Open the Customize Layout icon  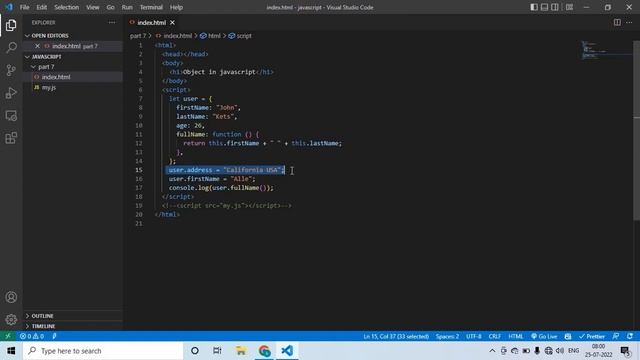click(x=569, y=7)
